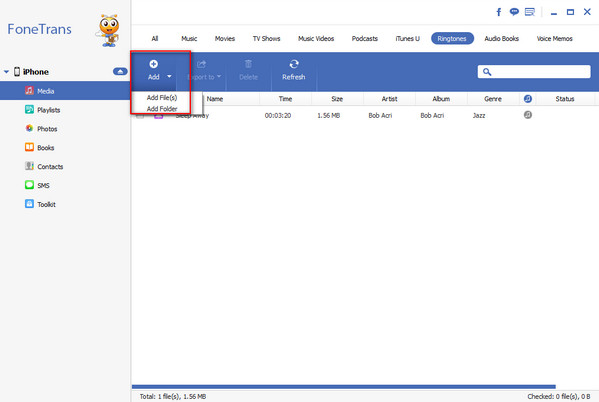Click the duration 00:03:20

pos(278,115)
